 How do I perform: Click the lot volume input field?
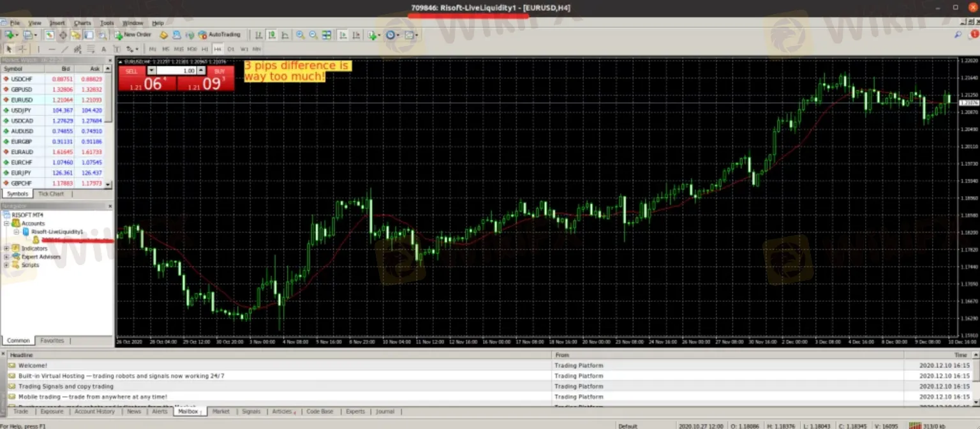pos(175,71)
